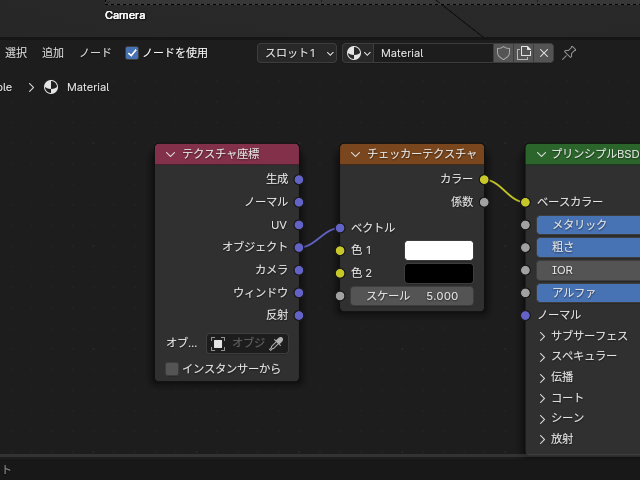Image resolution: width=640 pixels, height=480 pixels.
Task: Click the スケール 5.000 value field
Action: point(412,296)
